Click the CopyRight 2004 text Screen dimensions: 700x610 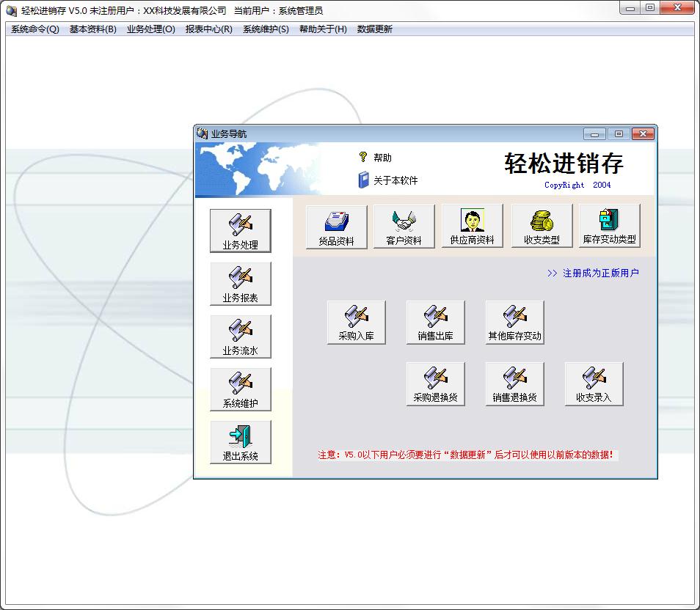tap(577, 185)
